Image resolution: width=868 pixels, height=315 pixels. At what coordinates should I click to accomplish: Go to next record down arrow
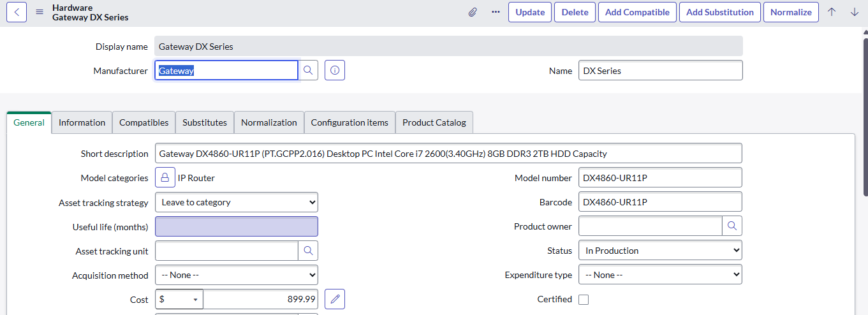tap(855, 12)
